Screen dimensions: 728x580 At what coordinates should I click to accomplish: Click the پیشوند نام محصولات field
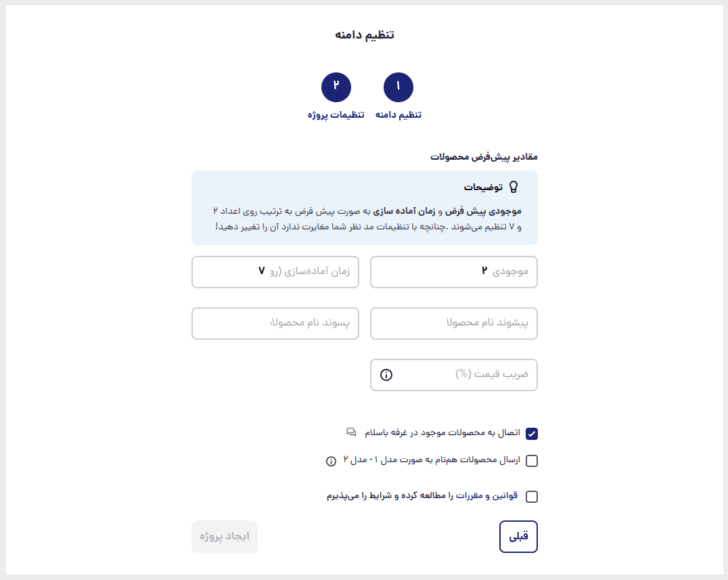(453, 324)
